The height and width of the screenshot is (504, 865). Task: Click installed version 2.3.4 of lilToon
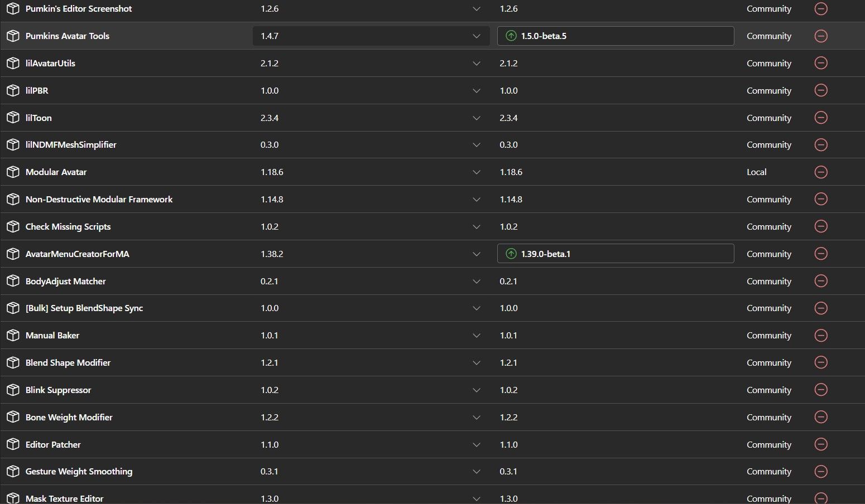(x=270, y=118)
